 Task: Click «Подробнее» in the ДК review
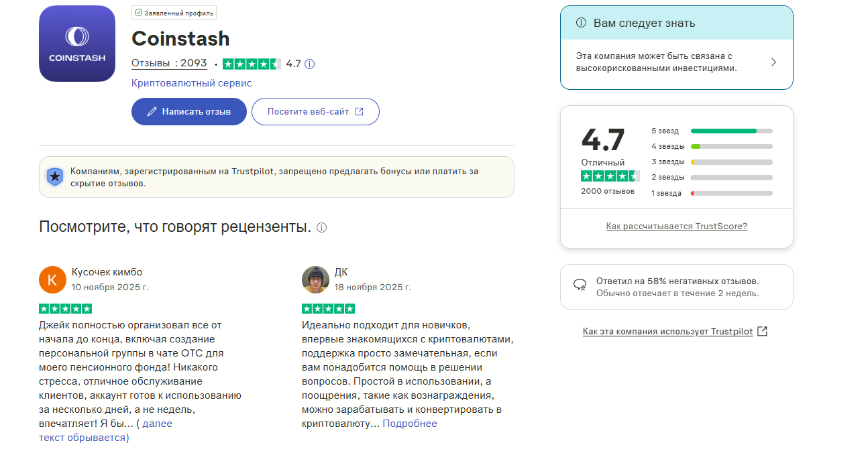(x=410, y=423)
